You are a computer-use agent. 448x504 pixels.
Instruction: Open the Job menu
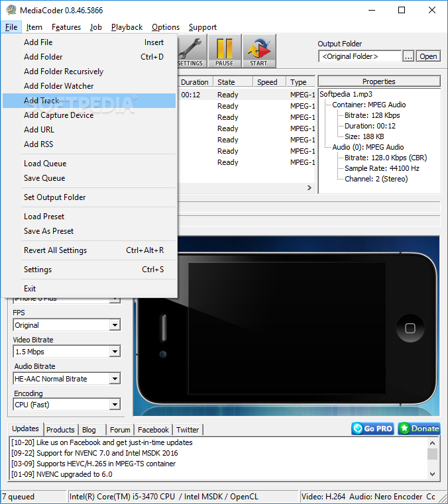click(96, 27)
